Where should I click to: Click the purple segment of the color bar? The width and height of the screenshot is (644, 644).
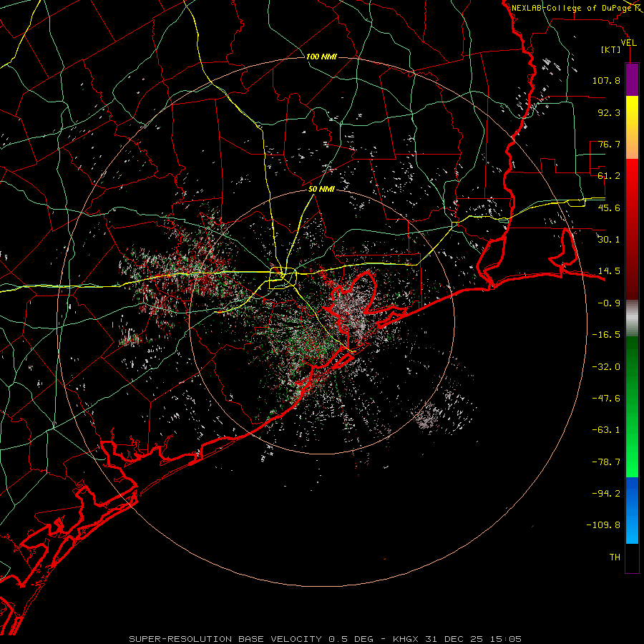click(x=632, y=79)
